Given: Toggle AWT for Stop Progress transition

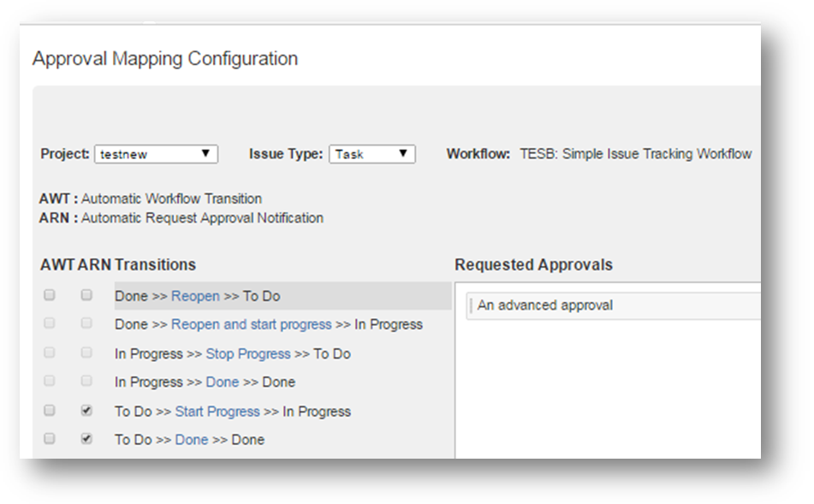Looking at the screenshot, I should (x=50, y=353).
